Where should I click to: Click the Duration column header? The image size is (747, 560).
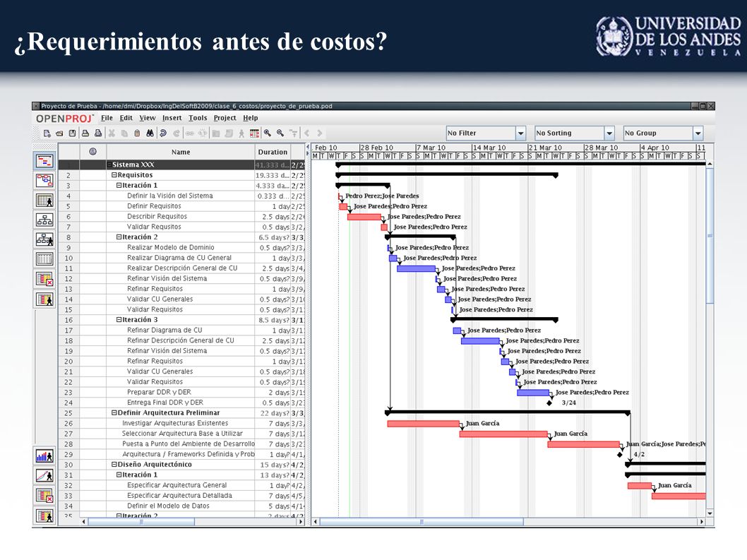(x=273, y=152)
